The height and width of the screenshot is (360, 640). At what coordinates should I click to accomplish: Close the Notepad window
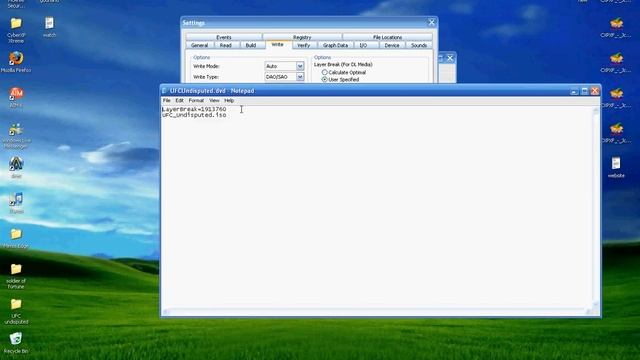pyautogui.click(x=595, y=91)
